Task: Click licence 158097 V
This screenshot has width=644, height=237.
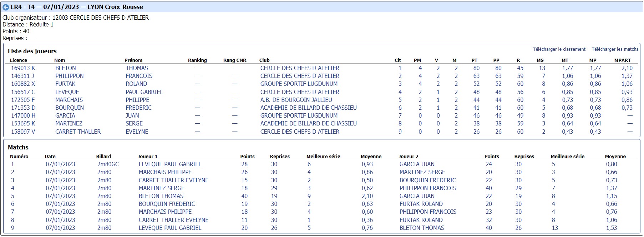Action: pyautogui.click(x=23, y=132)
